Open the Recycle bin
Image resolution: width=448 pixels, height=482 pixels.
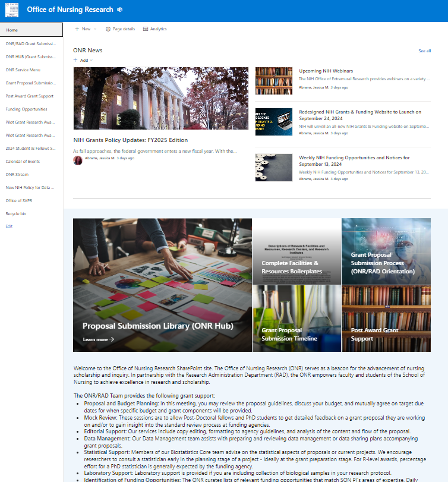[x=16, y=213]
